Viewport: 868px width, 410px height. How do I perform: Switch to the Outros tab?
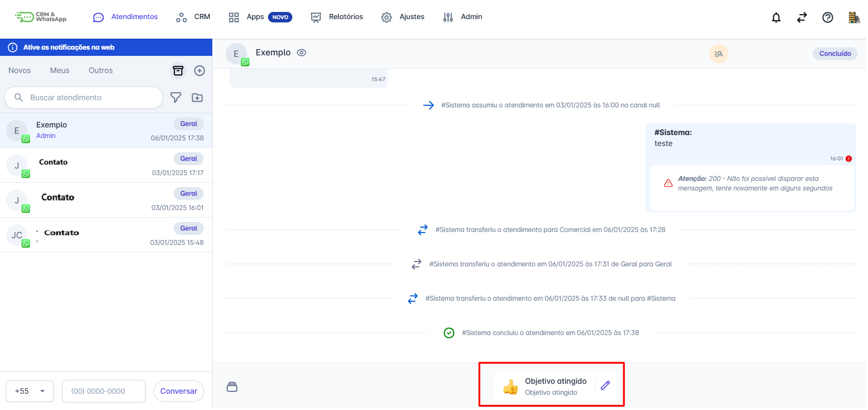tap(101, 71)
